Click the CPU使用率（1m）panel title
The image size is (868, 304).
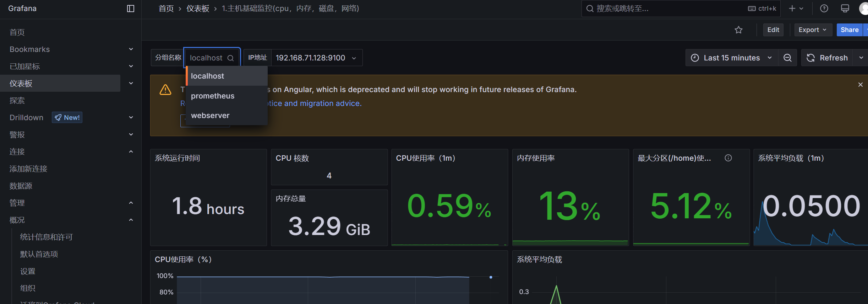coord(426,158)
